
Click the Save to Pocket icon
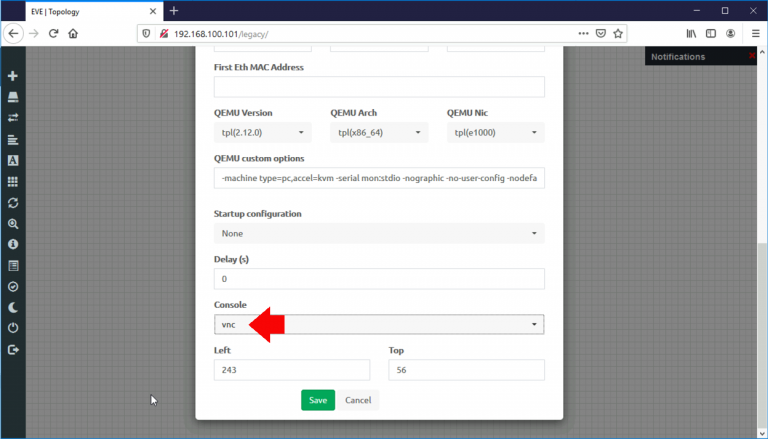pos(601,34)
